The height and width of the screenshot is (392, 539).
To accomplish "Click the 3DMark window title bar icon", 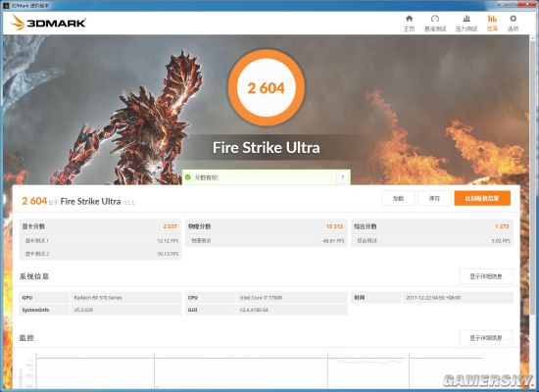I will click(5, 6).
